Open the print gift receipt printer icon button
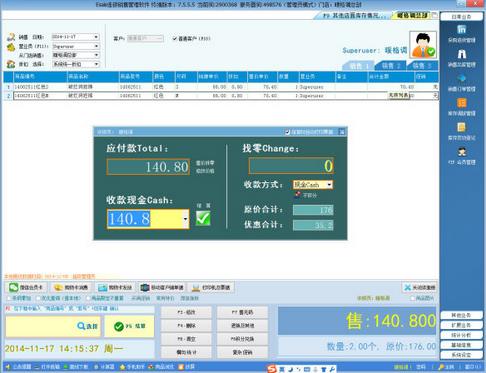 coord(211,287)
